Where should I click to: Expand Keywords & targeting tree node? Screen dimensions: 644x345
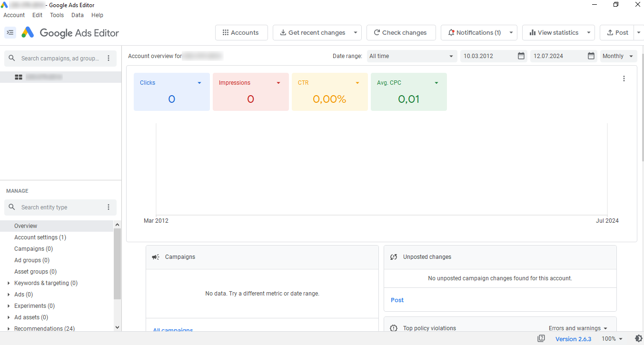pyautogui.click(x=9, y=283)
